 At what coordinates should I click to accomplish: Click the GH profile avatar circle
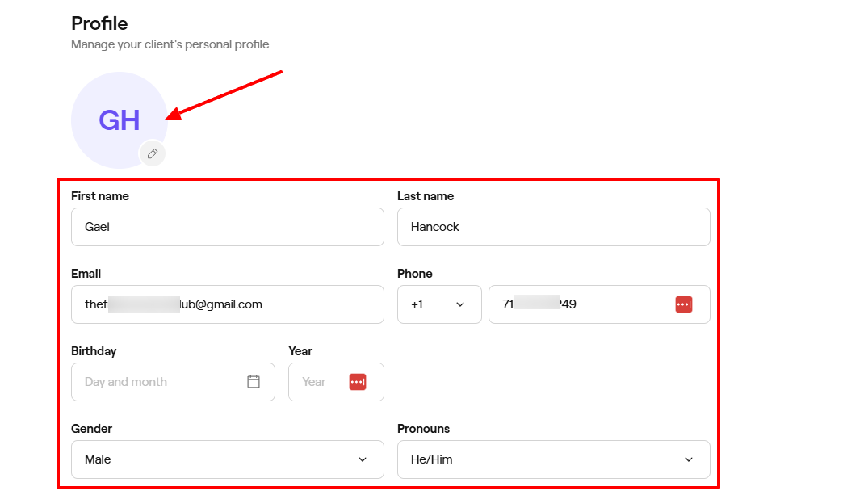click(x=119, y=120)
